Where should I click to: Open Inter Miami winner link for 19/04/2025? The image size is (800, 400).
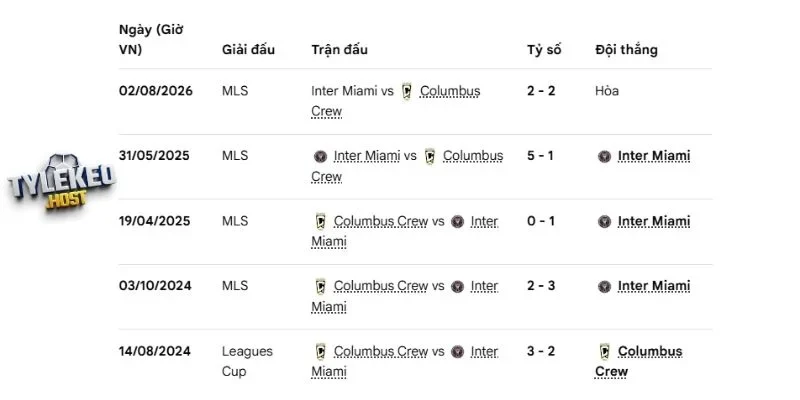pyautogui.click(x=654, y=221)
